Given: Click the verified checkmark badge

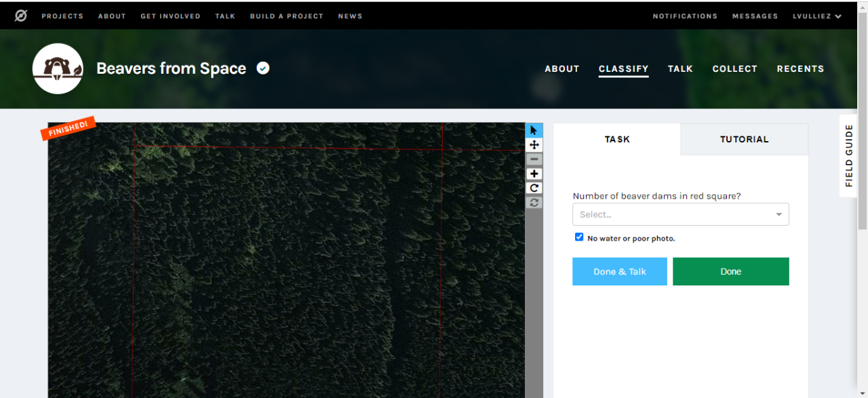Looking at the screenshot, I should [263, 68].
